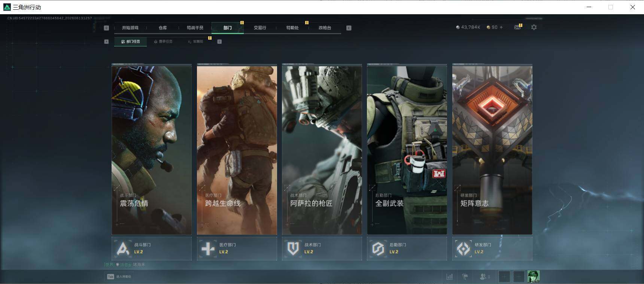Select the 战术部门 LV.2 panel
Image resolution: width=644 pixels, height=284 pixels.
tap(322, 248)
